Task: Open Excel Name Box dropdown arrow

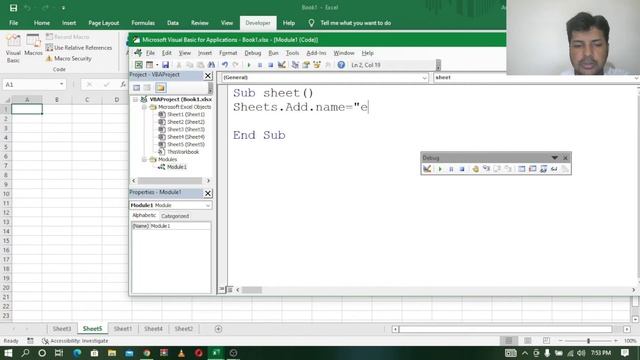Action: [61, 84]
